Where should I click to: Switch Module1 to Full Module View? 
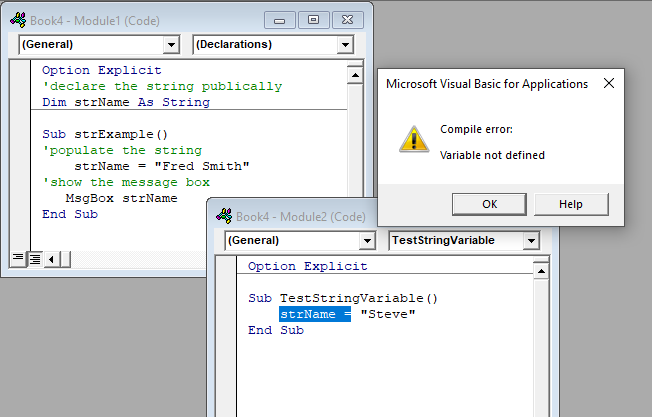(33, 259)
